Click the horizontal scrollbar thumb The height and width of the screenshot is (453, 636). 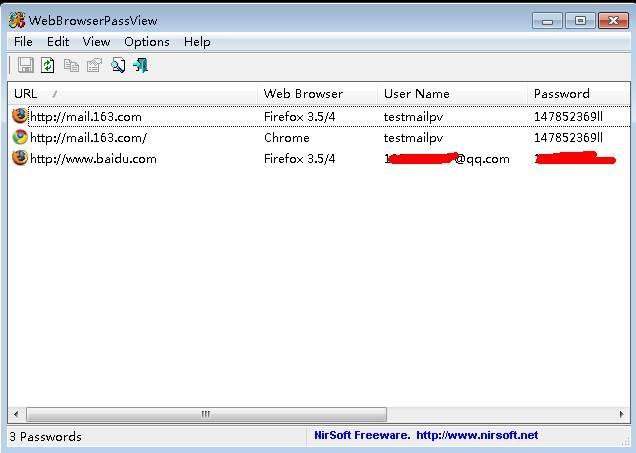[x=206, y=414]
